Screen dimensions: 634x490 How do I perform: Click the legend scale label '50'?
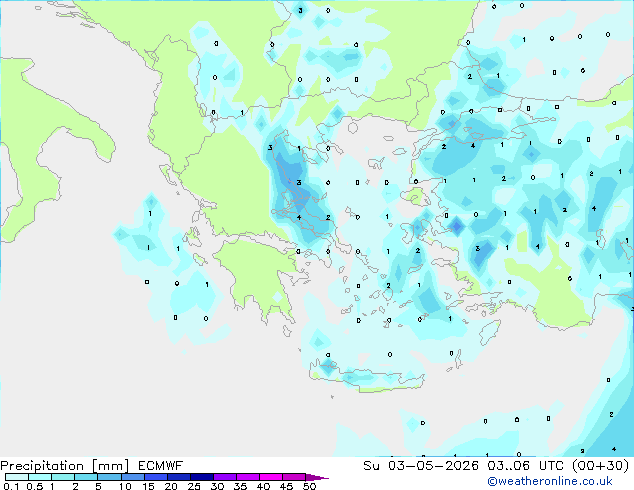point(309,486)
